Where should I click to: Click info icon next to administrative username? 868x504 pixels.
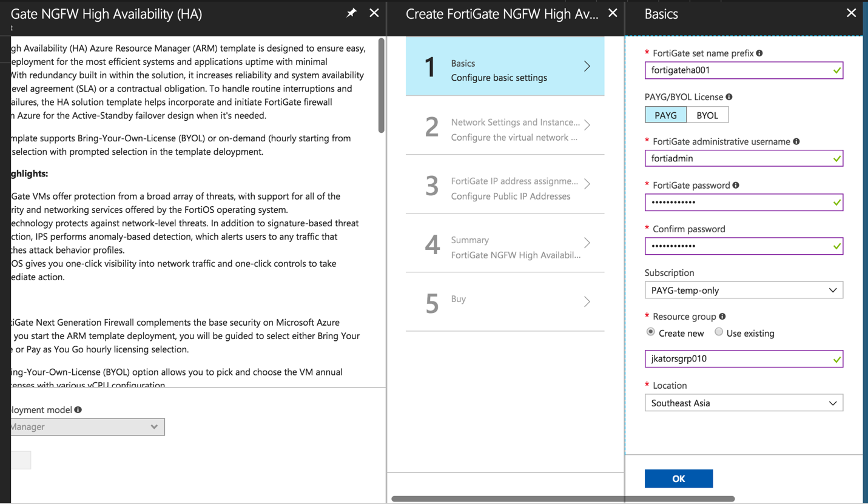[796, 141]
